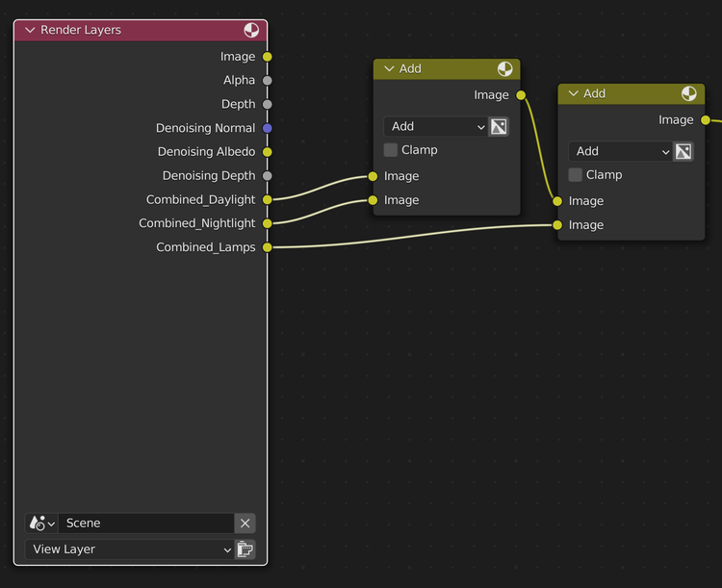Collapse the second Add node
This screenshot has width=722, height=588.
pyautogui.click(x=574, y=93)
